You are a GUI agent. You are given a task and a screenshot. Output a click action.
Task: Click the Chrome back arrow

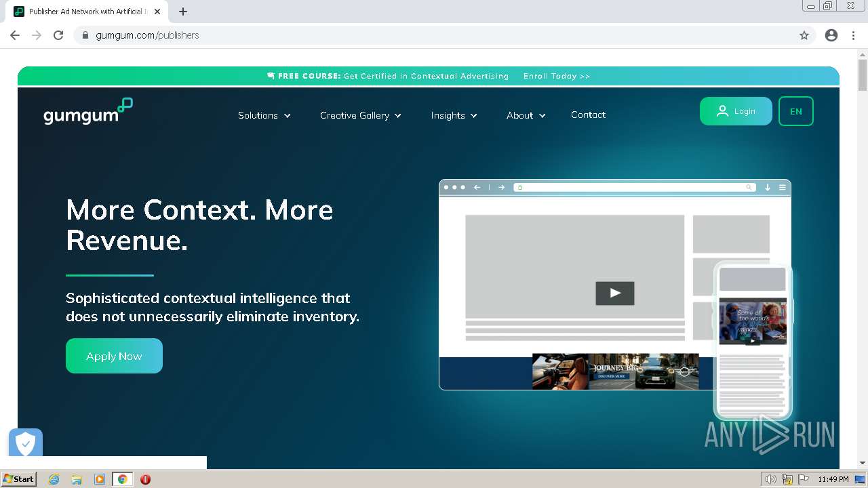pyautogui.click(x=15, y=35)
